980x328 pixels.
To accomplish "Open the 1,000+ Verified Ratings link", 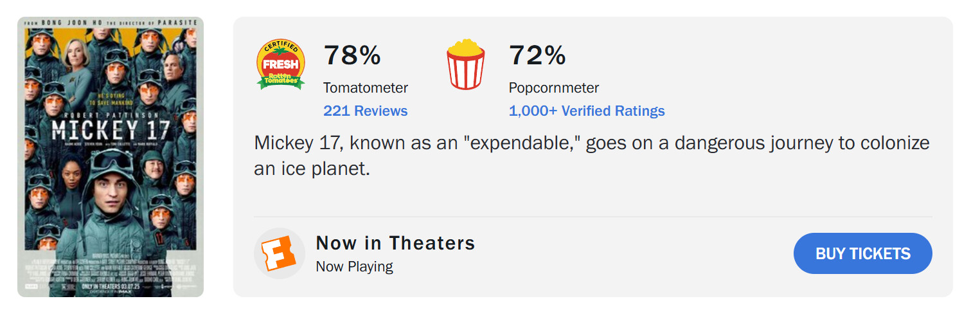I will coord(586,111).
